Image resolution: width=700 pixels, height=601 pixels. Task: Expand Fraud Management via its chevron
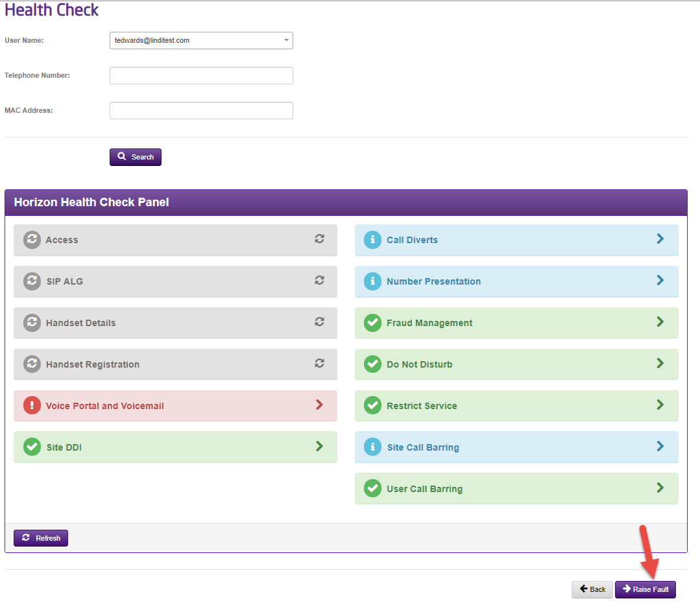[660, 322]
